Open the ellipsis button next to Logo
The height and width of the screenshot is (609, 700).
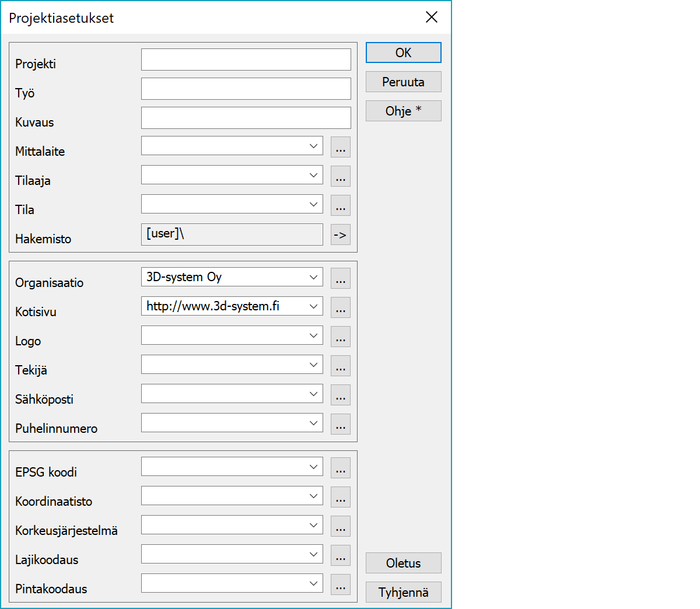click(x=341, y=337)
